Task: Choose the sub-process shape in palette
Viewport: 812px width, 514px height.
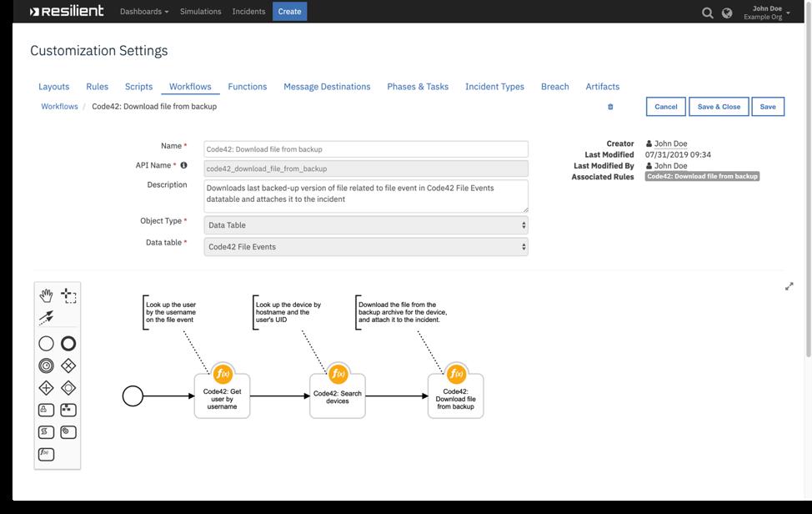Action: pos(68,410)
